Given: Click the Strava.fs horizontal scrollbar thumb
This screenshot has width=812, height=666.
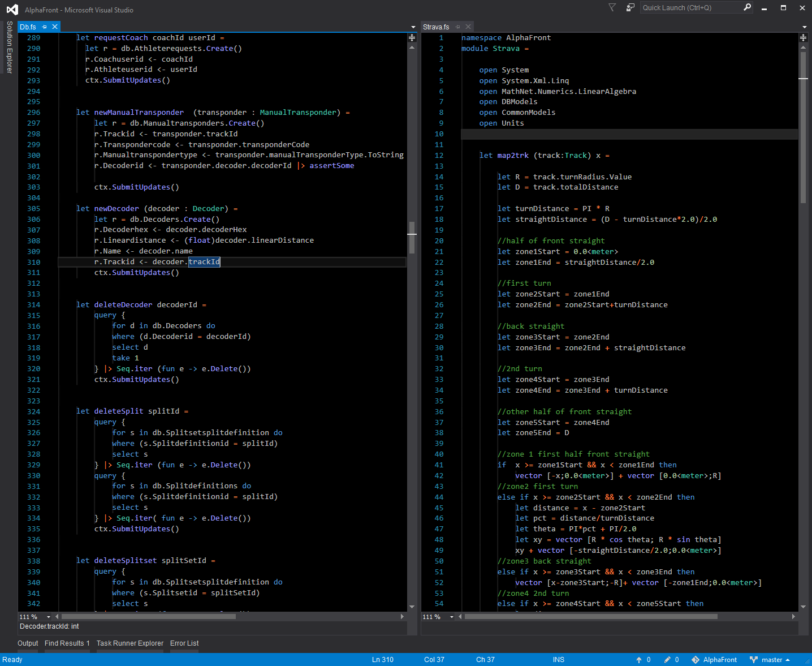Looking at the screenshot, I should pos(591,617).
